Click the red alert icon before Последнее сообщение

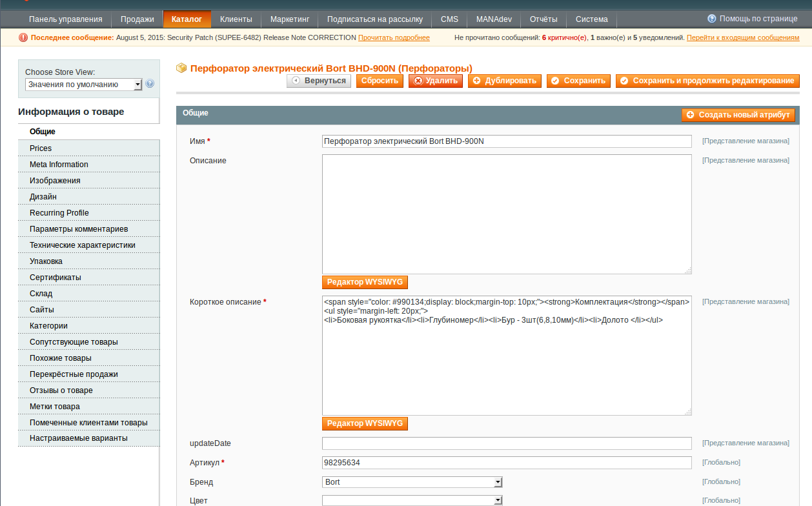point(23,37)
